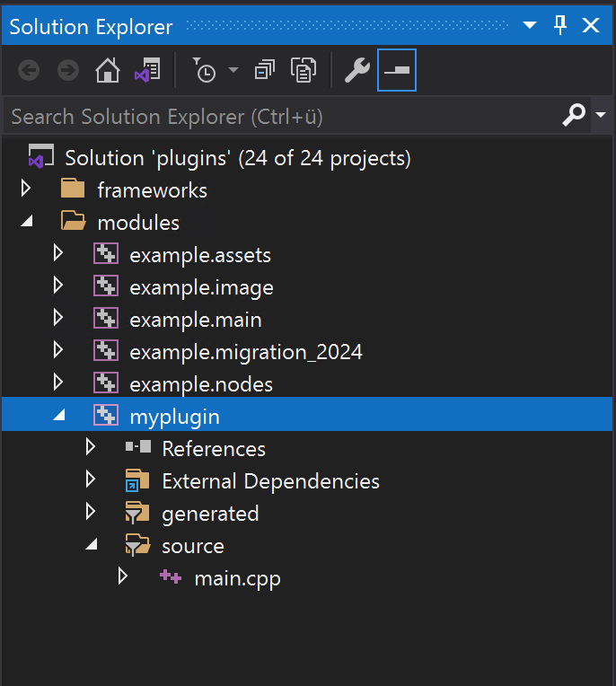The image size is (616, 686).
Task: Click the Collapse All toolbar icon
Action: click(265, 71)
